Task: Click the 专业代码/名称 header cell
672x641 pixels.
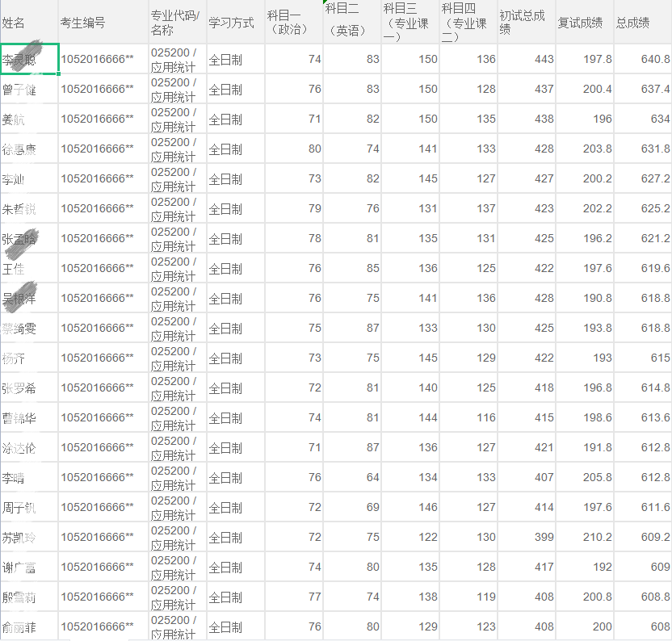Action: (178, 22)
